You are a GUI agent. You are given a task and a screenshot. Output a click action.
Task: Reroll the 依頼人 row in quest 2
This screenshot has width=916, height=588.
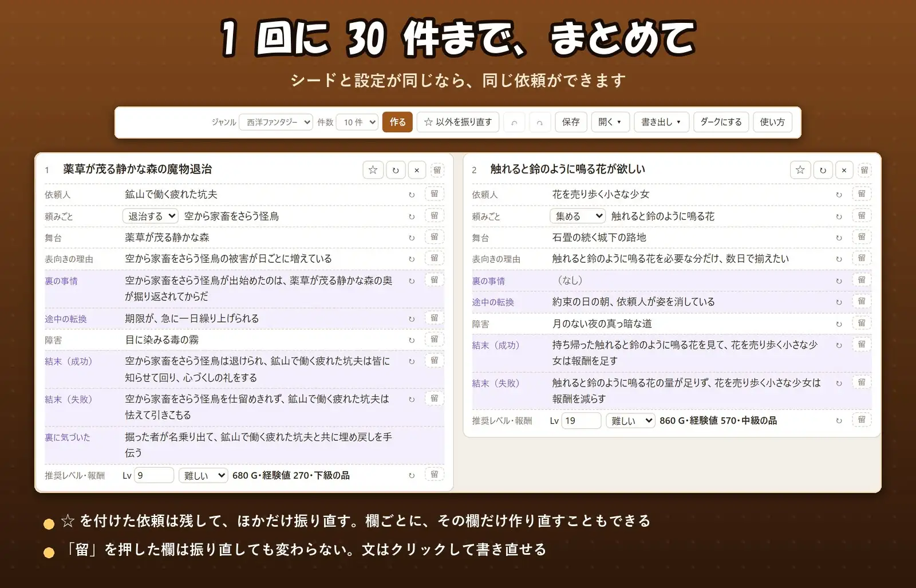click(x=839, y=195)
